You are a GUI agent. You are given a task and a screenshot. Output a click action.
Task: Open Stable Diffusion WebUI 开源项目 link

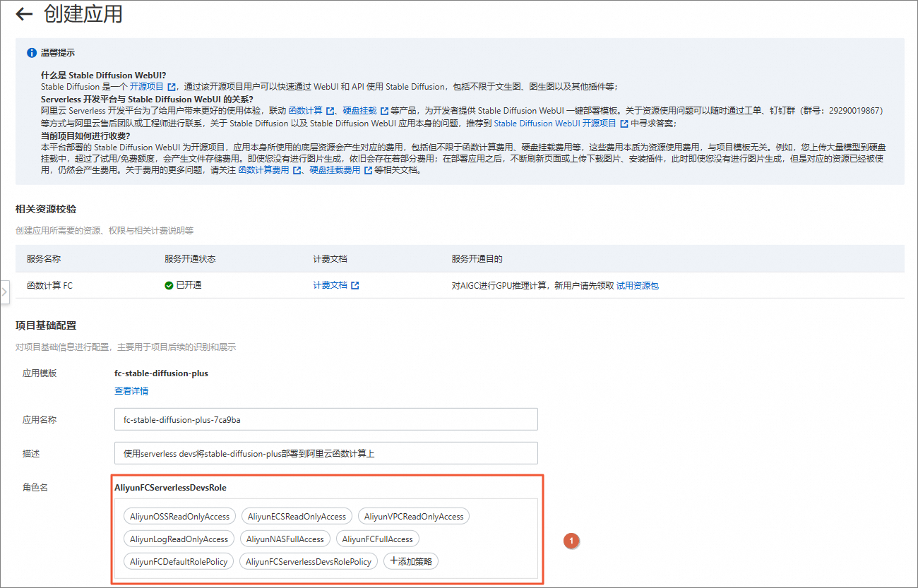point(555,123)
